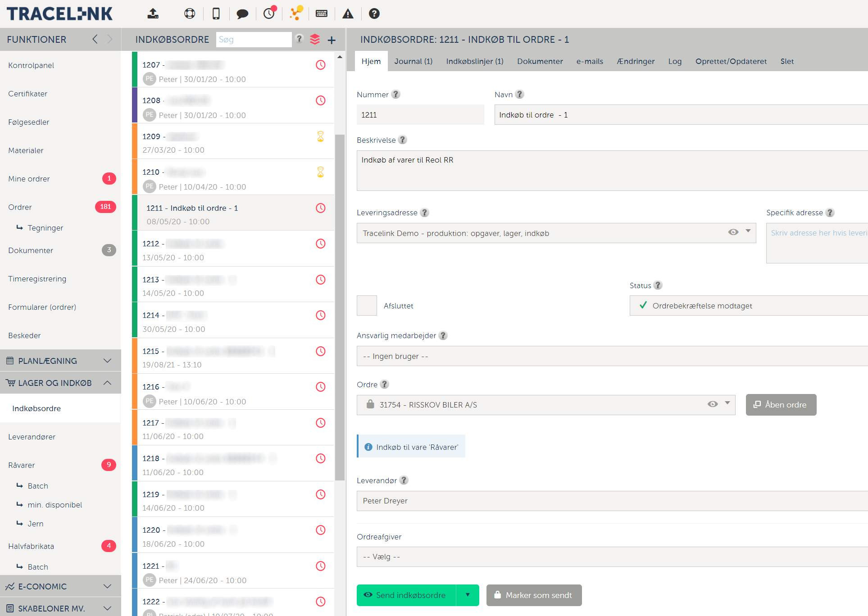Switch to the Indkøbslinjer (1) tab
This screenshot has width=868, height=616.
[475, 61]
